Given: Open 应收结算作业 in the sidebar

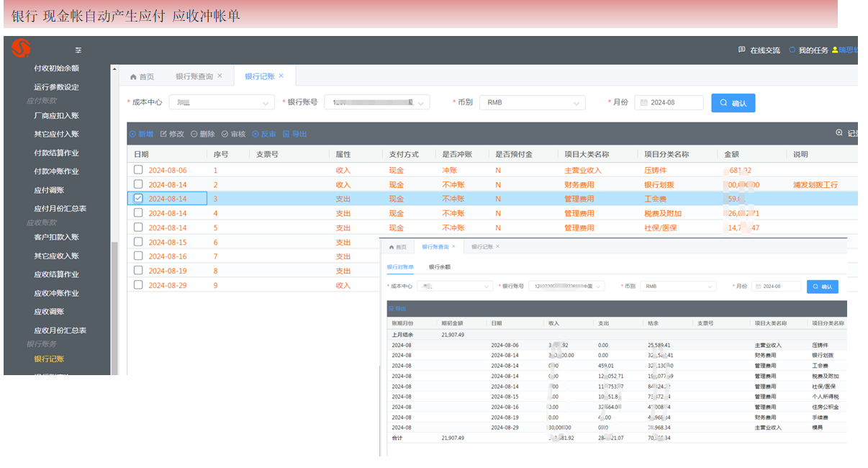Looking at the screenshot, I should point(56,274).
